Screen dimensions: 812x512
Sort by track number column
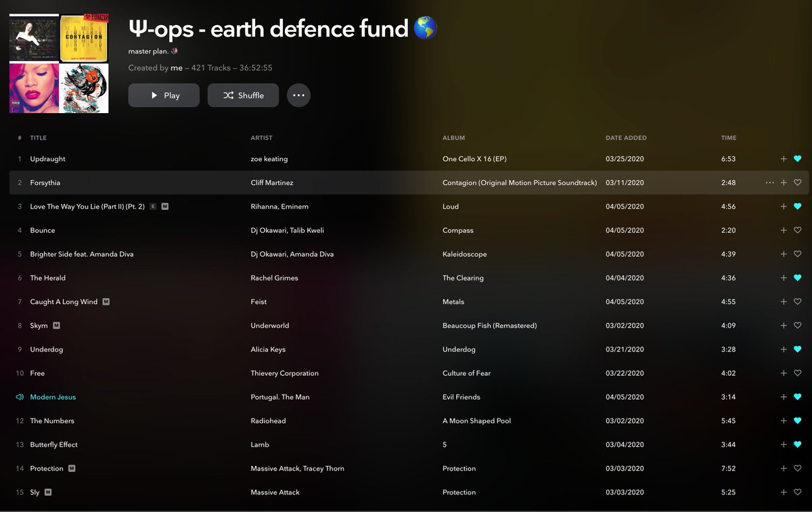pos(20,138)
